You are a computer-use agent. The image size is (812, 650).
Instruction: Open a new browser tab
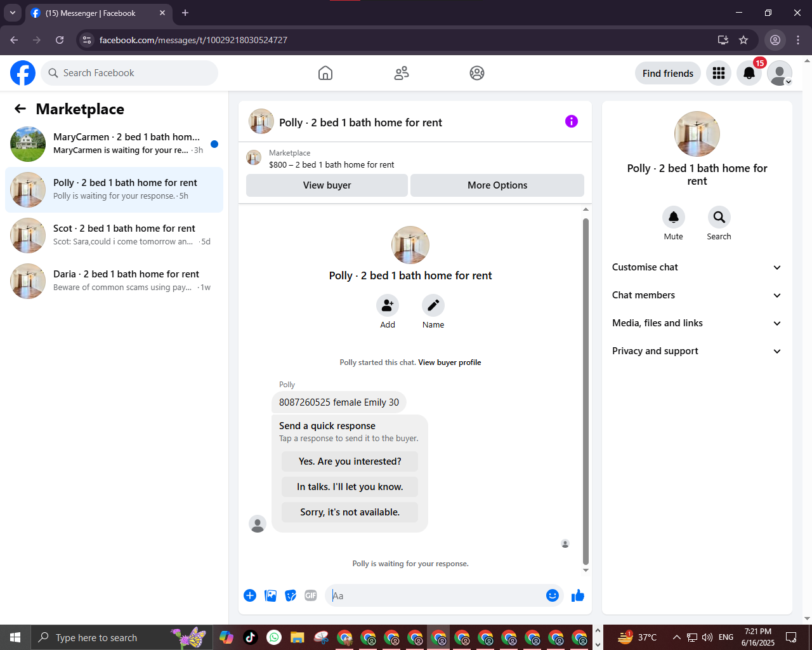pos(185,13)
